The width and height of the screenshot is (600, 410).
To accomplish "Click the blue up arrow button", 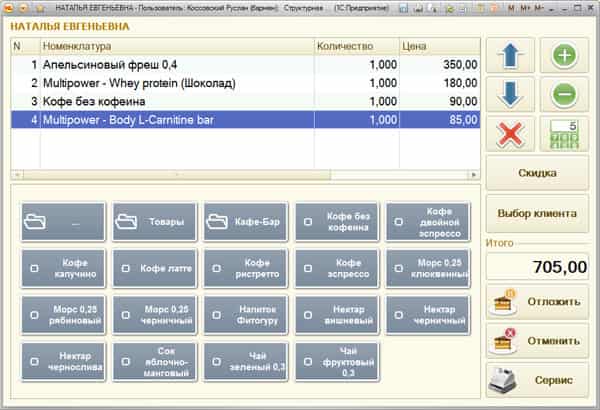I will (510, 56).
